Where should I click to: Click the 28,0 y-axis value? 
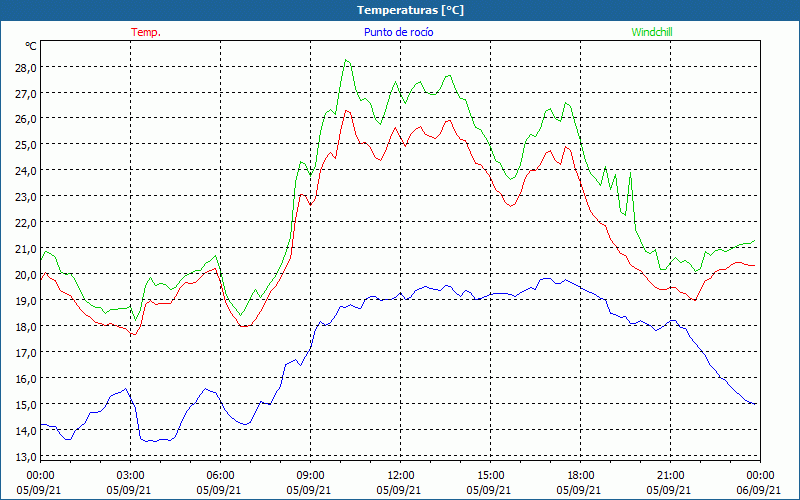[26, 67]
